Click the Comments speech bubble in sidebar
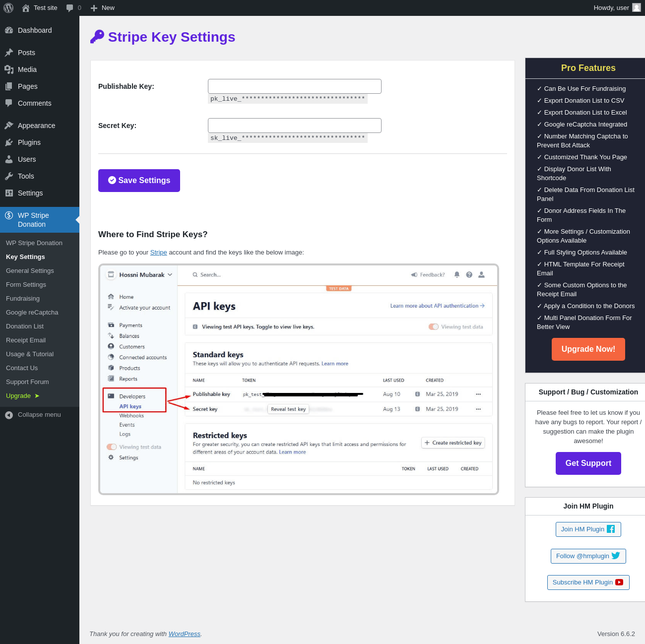The width and height of the screenshot is (645, 644). coord(9,103)
